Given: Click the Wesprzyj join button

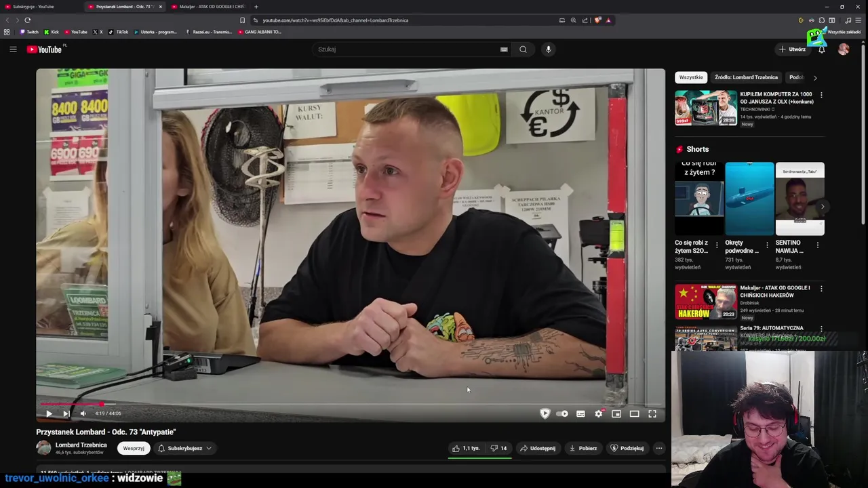Looking at the screenshot, I should [134, 448].
